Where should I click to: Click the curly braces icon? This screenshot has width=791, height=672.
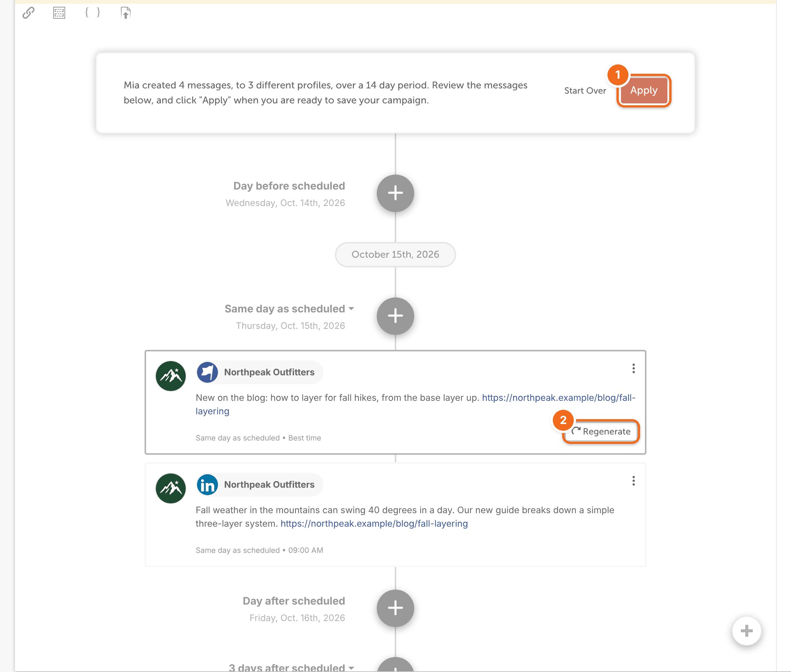click(x=93, y=13)
